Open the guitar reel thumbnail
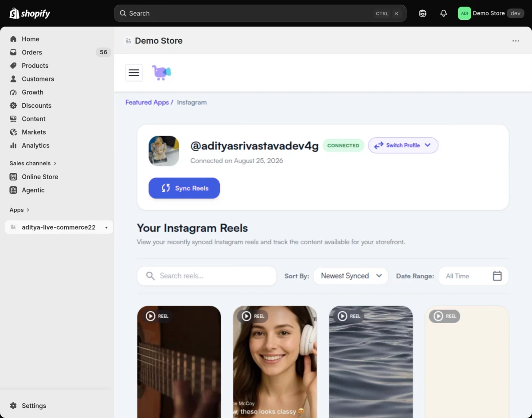Image resolution: width=532 pixels, height=418 pixels. pos(179,362)
